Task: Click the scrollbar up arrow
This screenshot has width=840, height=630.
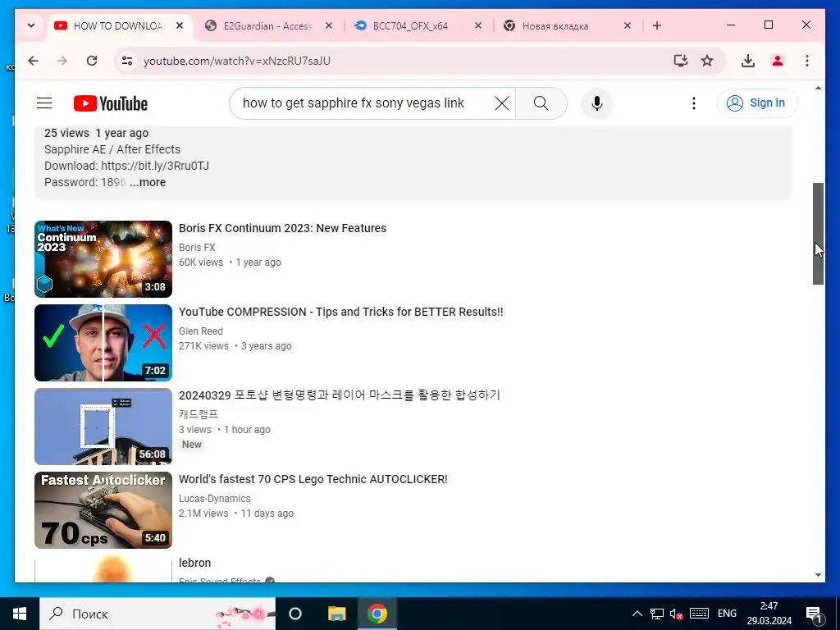Action: 818,88
